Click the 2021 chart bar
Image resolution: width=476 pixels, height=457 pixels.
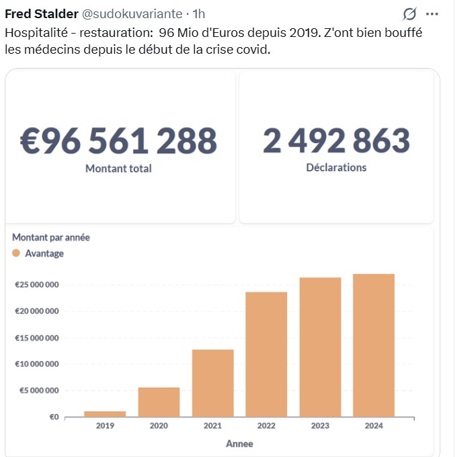coord(213,383)
